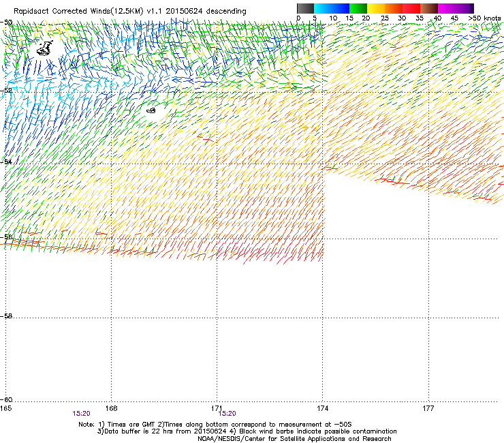Click the larger island outline near -51 latitude
Viewport: 504px width, 443px height.
pyautogui.click(x=44, y=48)
